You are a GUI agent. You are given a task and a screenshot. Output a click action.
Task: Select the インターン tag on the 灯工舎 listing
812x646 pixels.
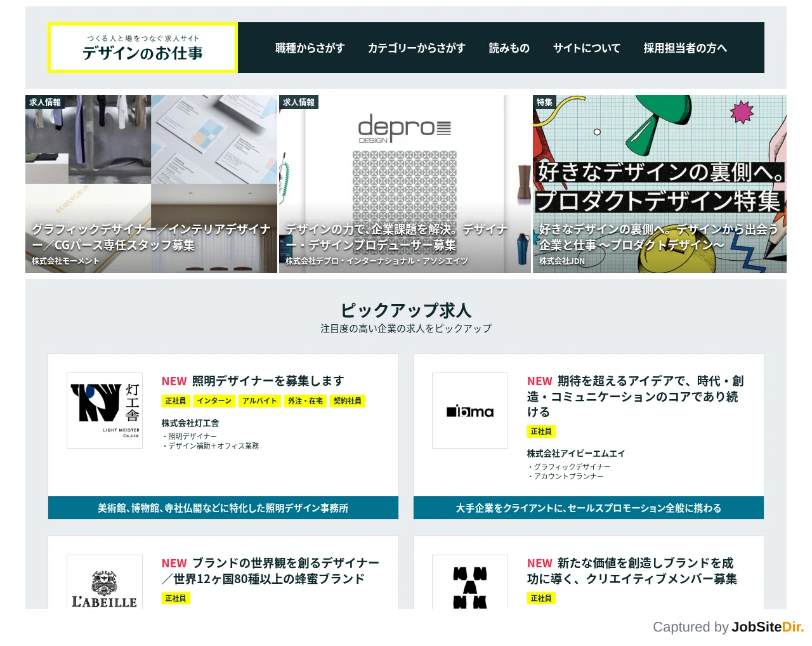click(x=214, y=401)
